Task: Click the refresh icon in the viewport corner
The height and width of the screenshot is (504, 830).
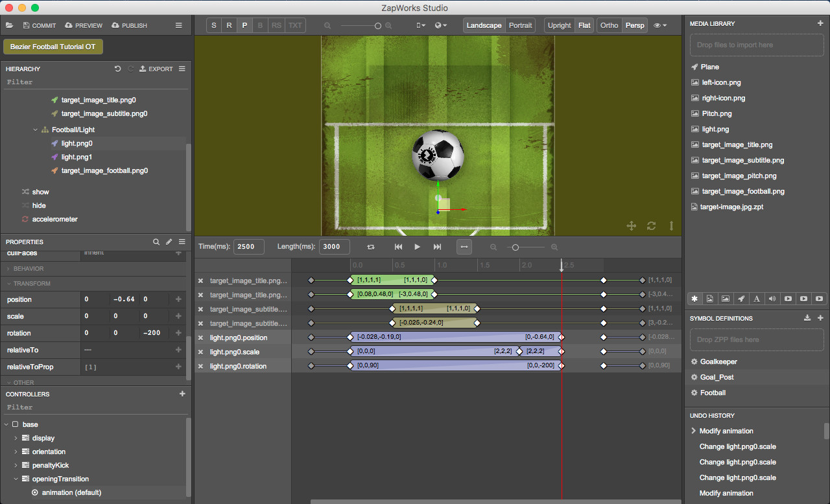Action: (x=651, y=225)
